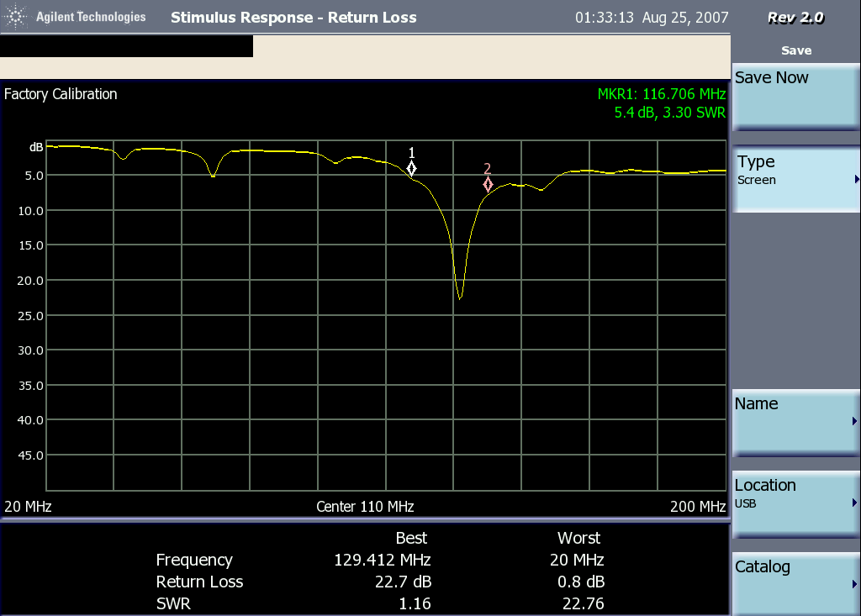Viewport: 861px width, 616px height.
Task: Click the Stimulus Response - Return Loss title
Action: point(293,18)
